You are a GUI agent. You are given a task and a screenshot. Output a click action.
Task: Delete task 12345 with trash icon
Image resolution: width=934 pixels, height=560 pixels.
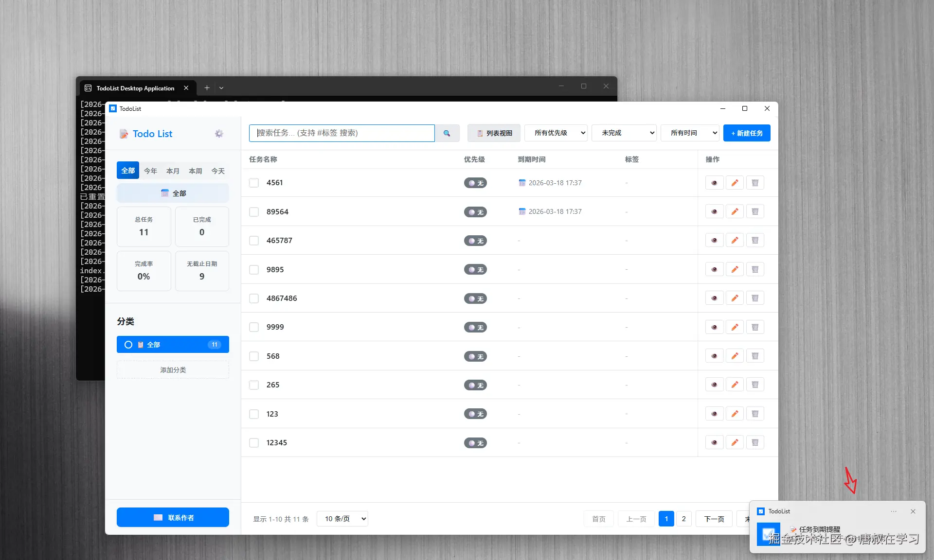755,442
